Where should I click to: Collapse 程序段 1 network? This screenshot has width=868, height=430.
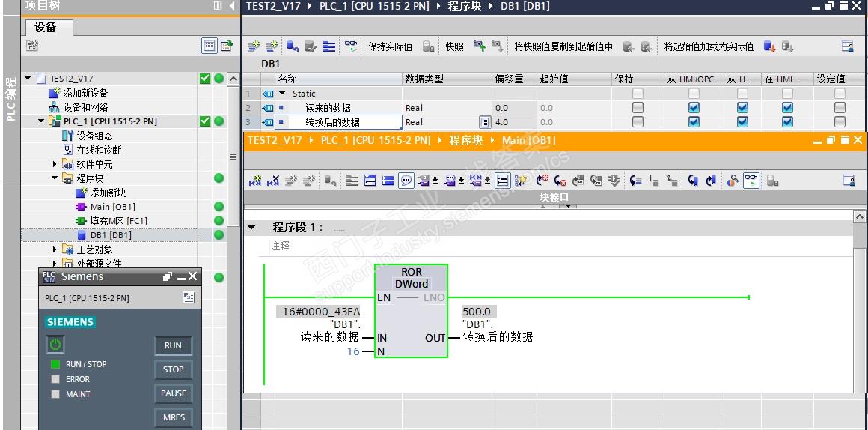click(x=252, y=227)
